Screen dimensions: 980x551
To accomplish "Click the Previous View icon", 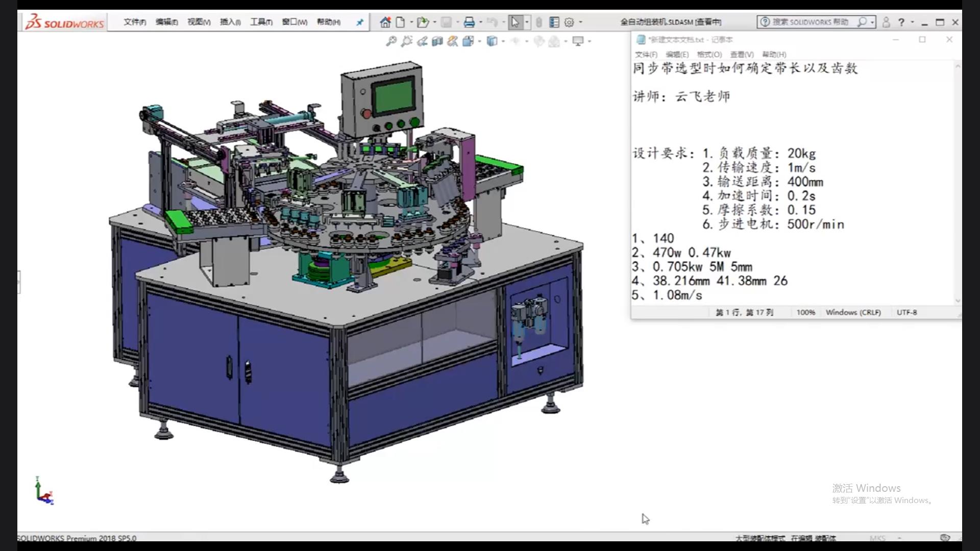I will click(x=422, y=41).
